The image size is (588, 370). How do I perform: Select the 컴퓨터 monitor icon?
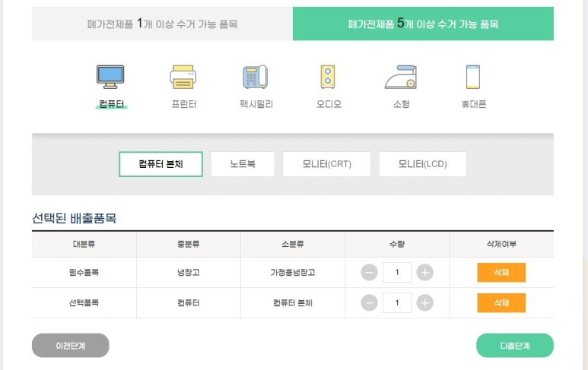[x=110, y=77]
